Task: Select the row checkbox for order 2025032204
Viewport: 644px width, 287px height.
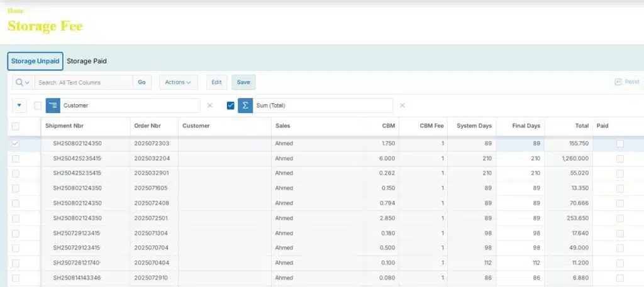Action: tap(16, 158)
